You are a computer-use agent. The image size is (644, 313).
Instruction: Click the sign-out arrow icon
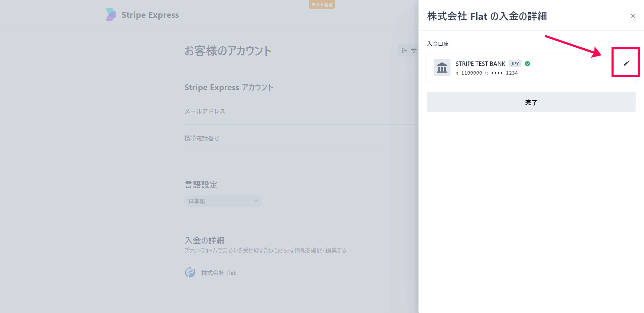[405, 50]
